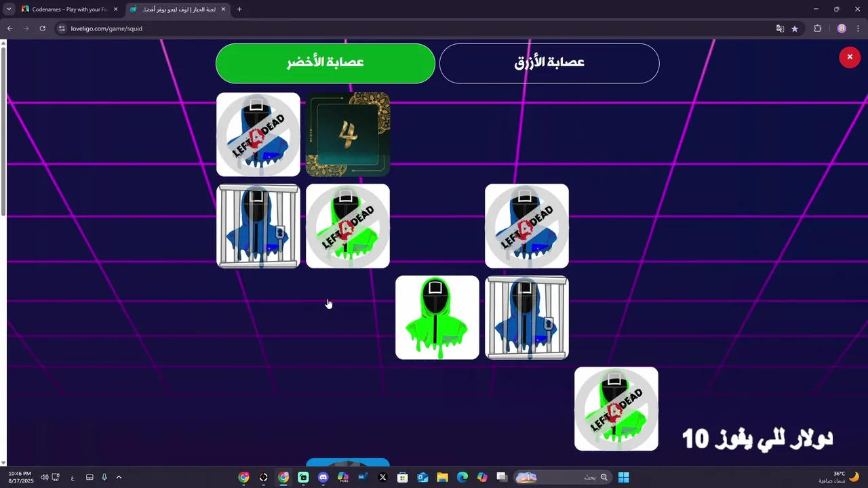Switch to the active Chrome window in the taskbar
The width and height of the screenshot is (868, 488).
click(x=283, y=477)
